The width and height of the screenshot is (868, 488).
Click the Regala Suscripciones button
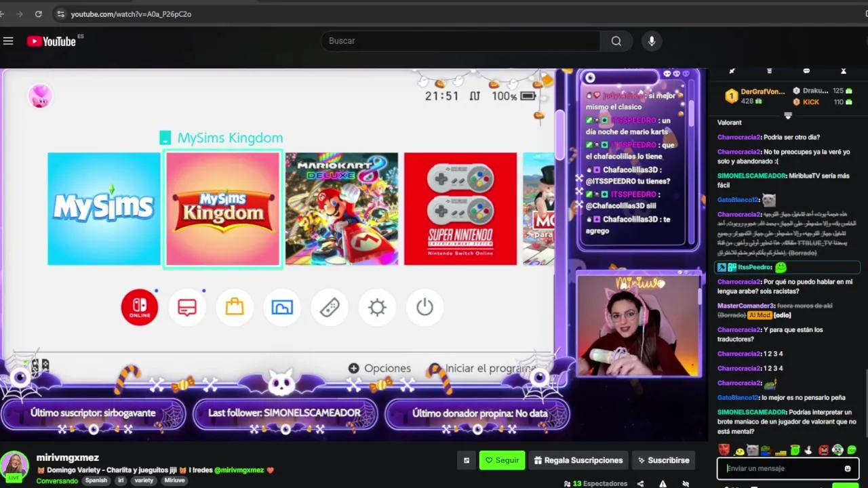click(x=578, y=460)
